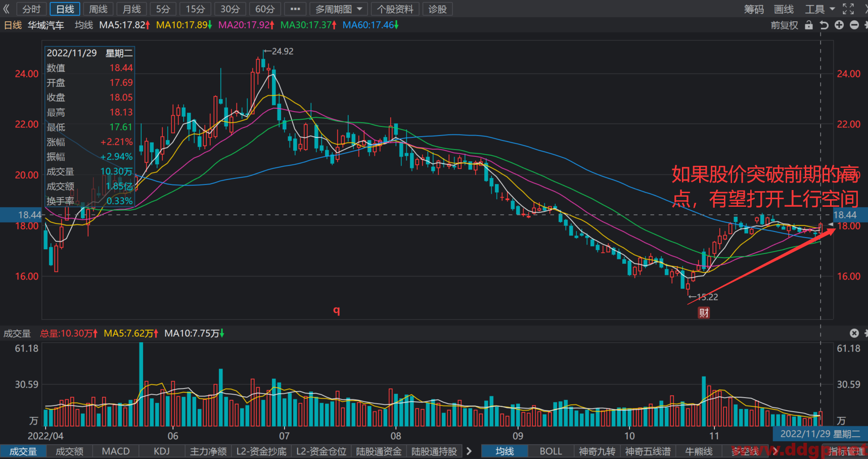Screen dimensions: 868x459
Task: Toggle the BOLL indicator overlay
Action: pyautogui.click(x=551, y=451)
